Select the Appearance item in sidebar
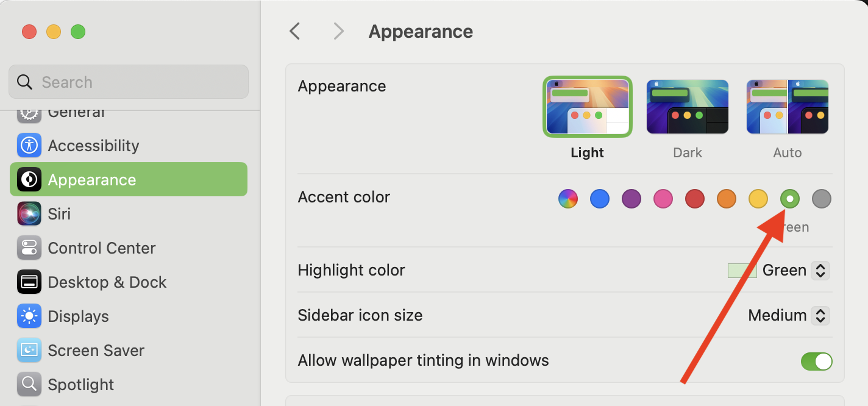 tap(129, 180)
